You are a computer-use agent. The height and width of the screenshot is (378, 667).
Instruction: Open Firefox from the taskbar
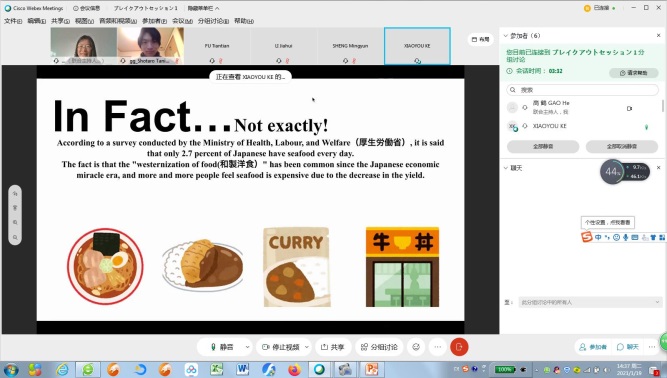coord(294,369)
